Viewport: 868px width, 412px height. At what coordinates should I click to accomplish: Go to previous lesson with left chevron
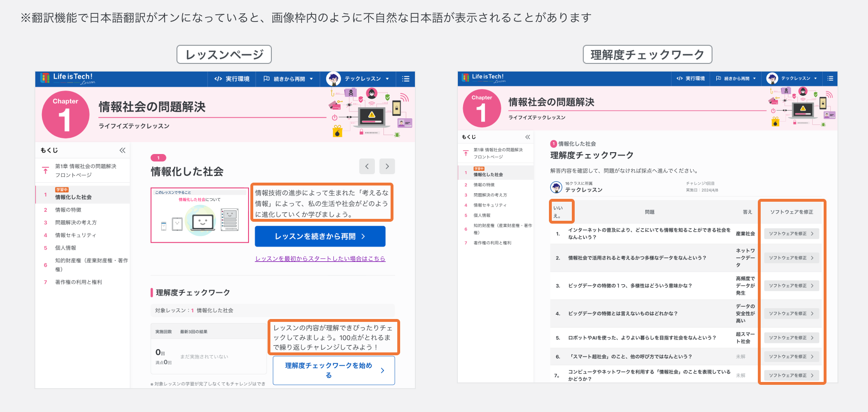(367, 166)
